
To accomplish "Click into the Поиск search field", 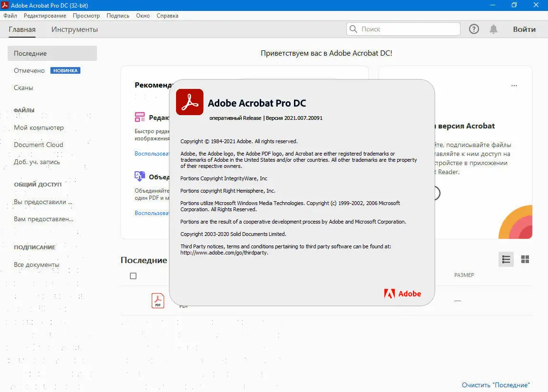I will (x=403, y=29).
